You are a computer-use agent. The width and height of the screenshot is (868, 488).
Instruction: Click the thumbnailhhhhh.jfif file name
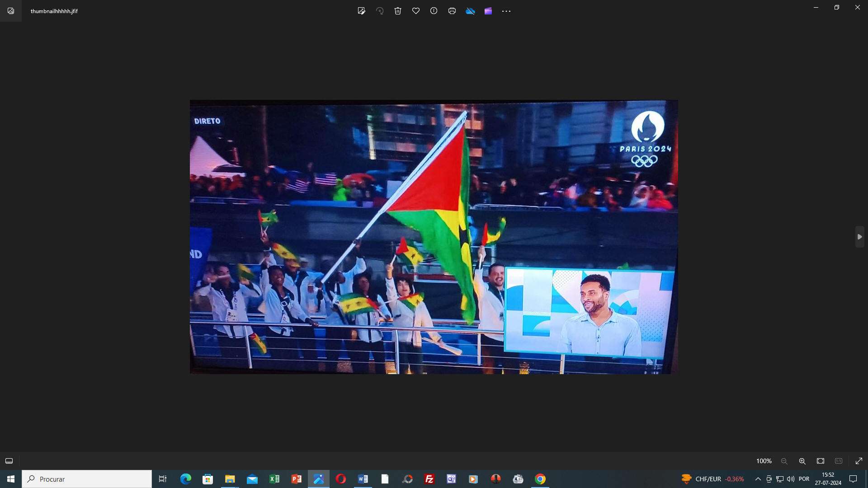point(54,11)
